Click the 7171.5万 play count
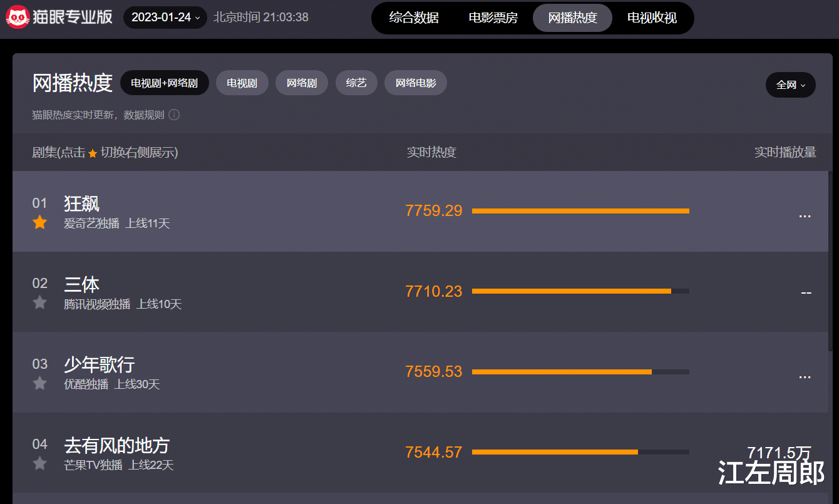 [x=779, y=452]
